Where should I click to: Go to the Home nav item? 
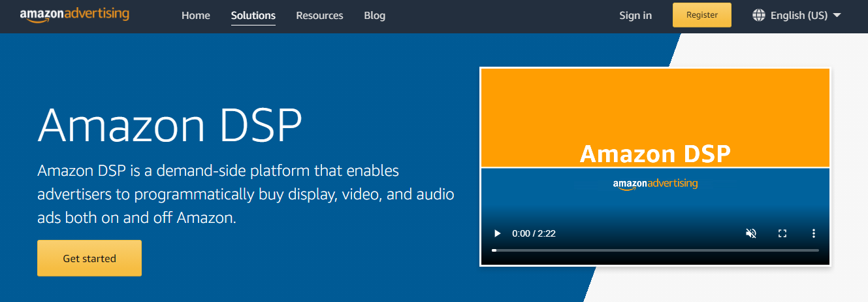point(196,16)
